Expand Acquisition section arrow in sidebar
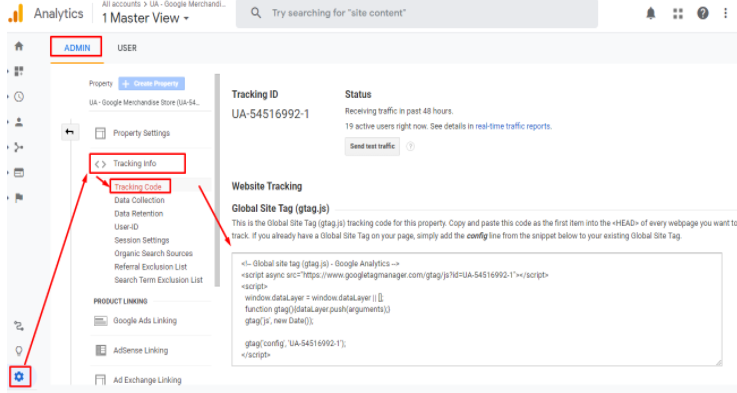This screenshot has height=393, width=737. pos(8,148)
